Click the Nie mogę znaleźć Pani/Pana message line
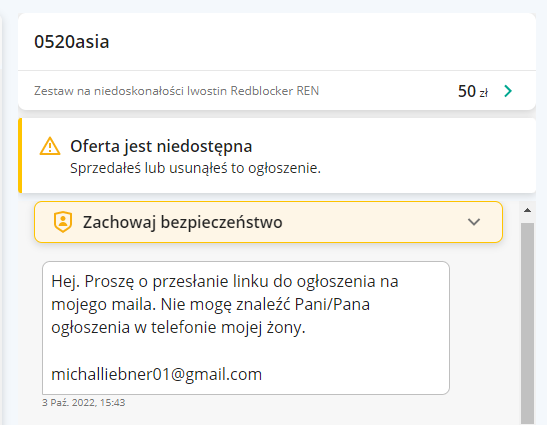This screenshot has height=425, width=547. 210,304
